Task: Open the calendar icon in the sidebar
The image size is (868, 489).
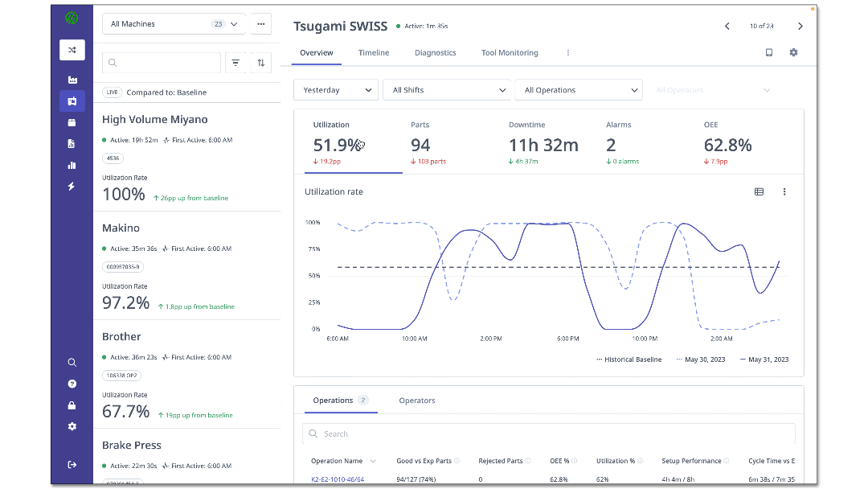Action: pos(72,122)
